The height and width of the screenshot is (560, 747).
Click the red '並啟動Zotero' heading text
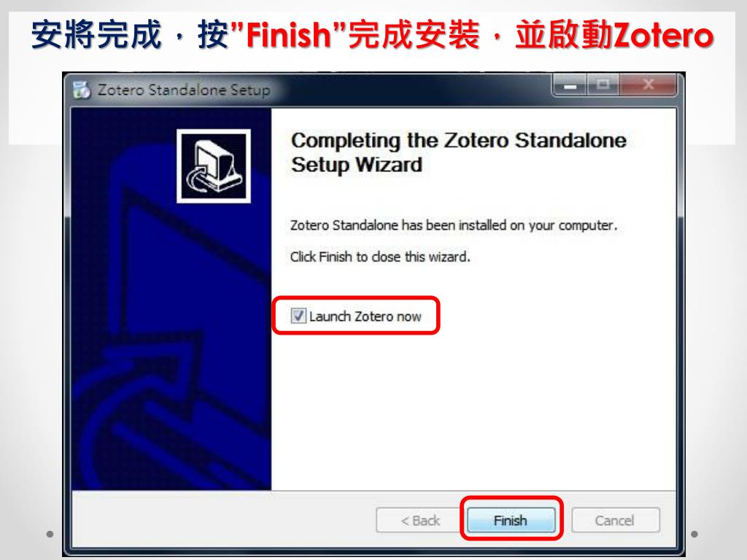[x=614, y=35]
